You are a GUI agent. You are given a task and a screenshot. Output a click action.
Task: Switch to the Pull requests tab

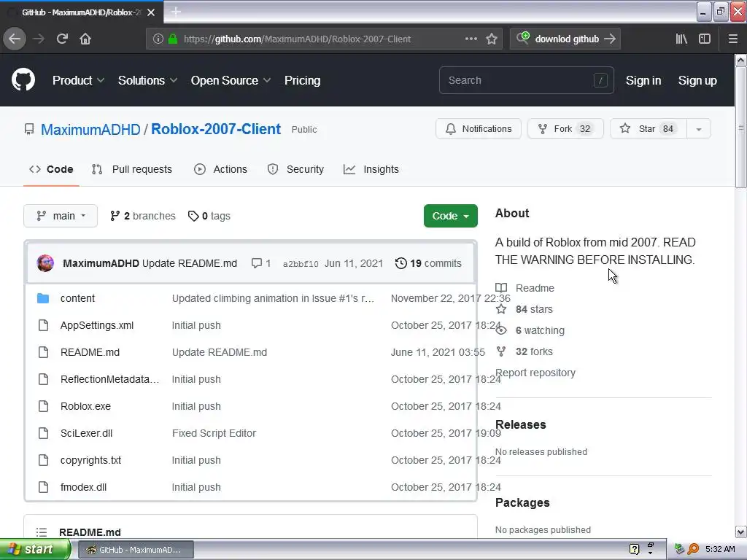[132, 169]
